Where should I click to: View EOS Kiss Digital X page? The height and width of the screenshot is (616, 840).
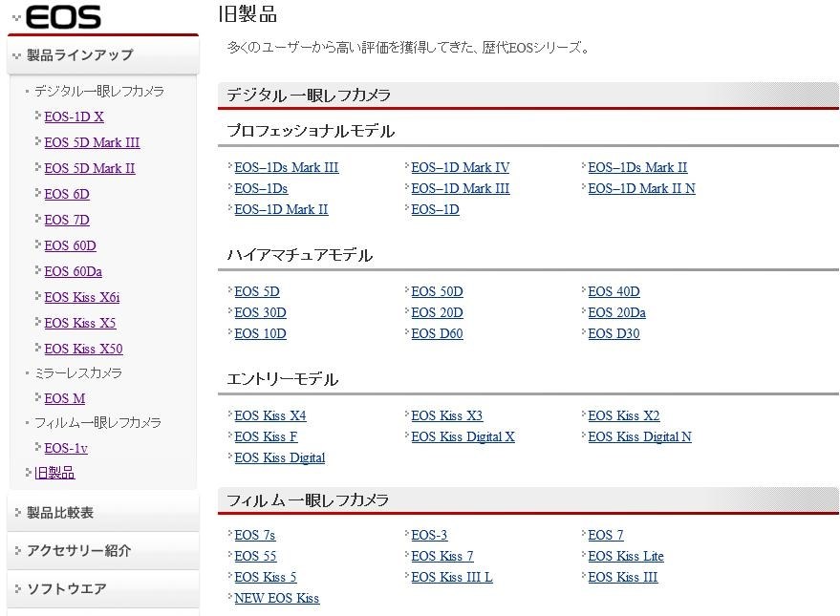(x=463, y=436)
